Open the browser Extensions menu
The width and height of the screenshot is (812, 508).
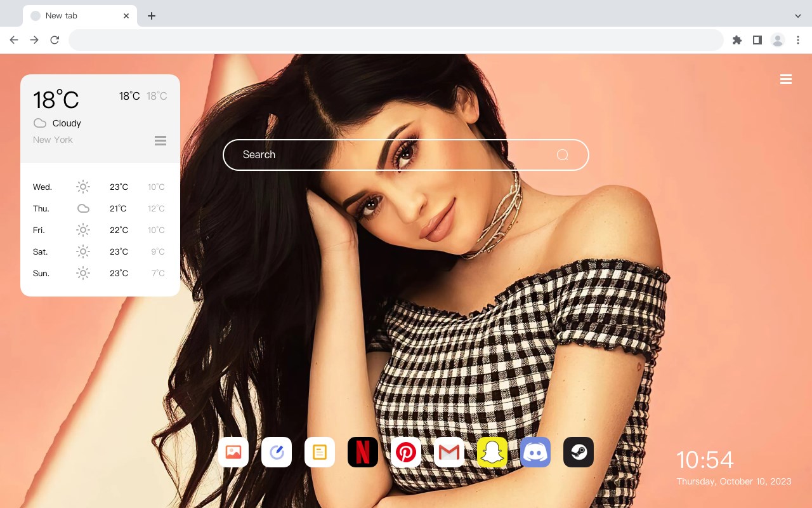[737, 40]
